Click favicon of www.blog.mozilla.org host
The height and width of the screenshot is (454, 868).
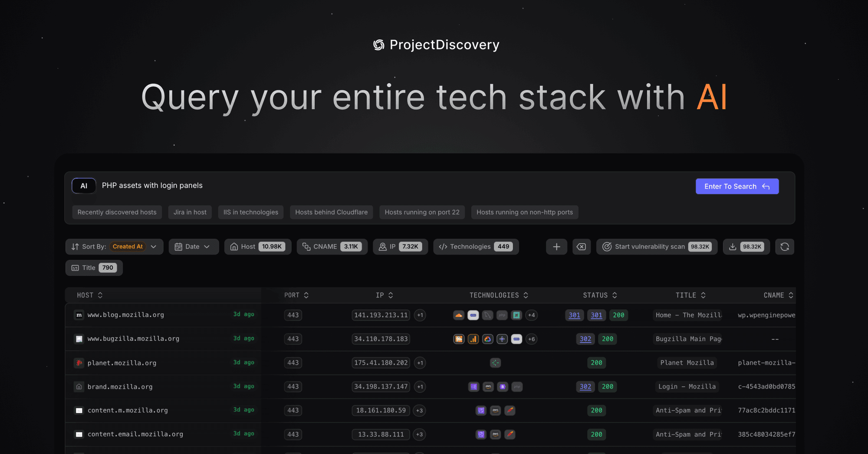click(79, 315)
